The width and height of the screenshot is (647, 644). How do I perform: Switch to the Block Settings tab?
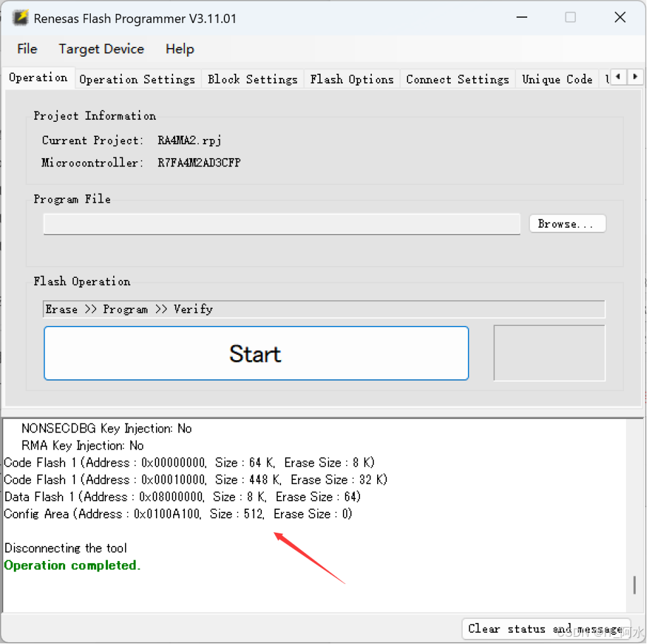252,79
